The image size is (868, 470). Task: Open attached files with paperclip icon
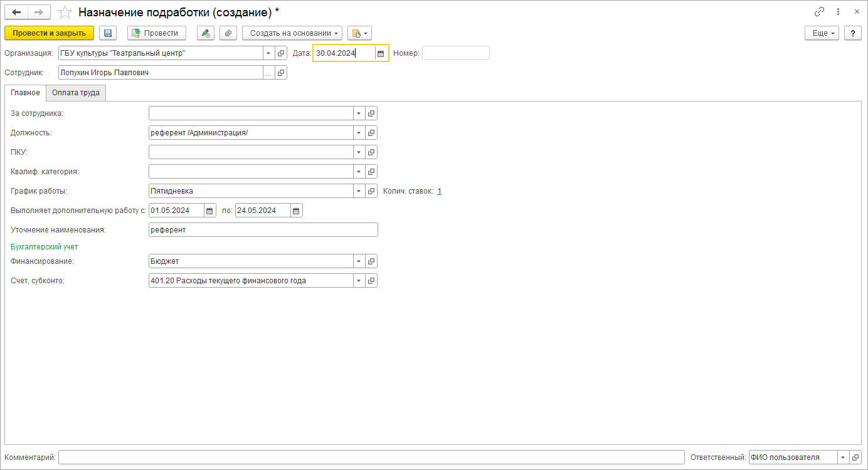pyautogui.click(x=228, y=33)
